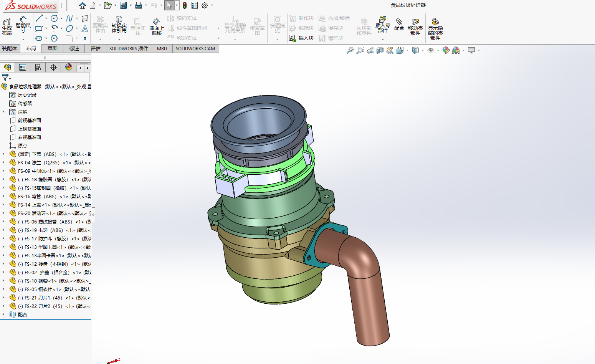Open the DisplayManager color ball tab

[69, 68]
